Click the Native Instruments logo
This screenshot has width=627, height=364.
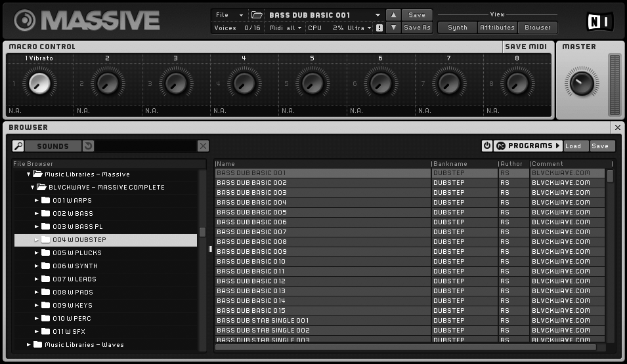pos(599,21)
